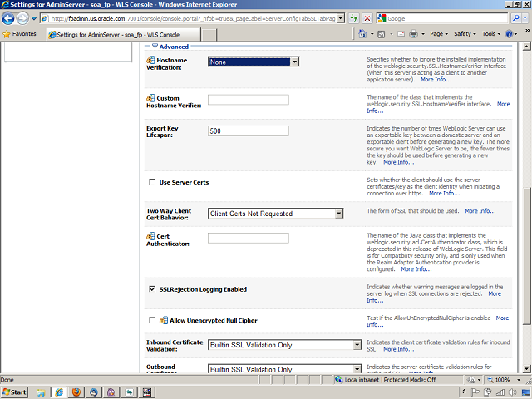The image size is (532, 399).
Task: Click the vertical scrollbar thumb
Action: coord(526,256)
